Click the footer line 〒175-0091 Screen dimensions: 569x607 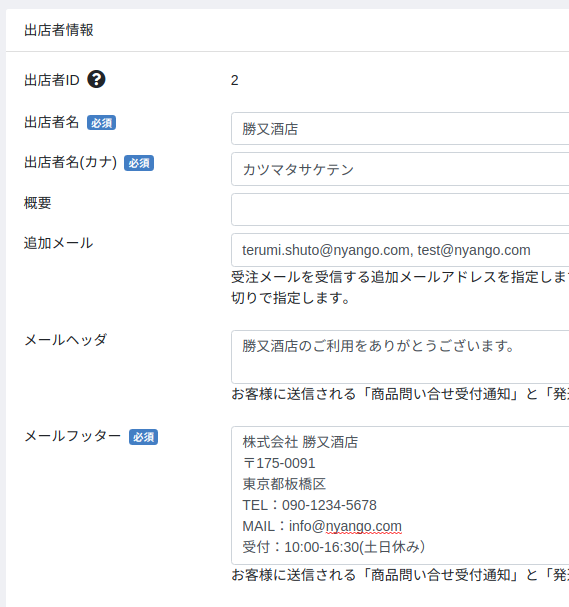coord(279,463)
